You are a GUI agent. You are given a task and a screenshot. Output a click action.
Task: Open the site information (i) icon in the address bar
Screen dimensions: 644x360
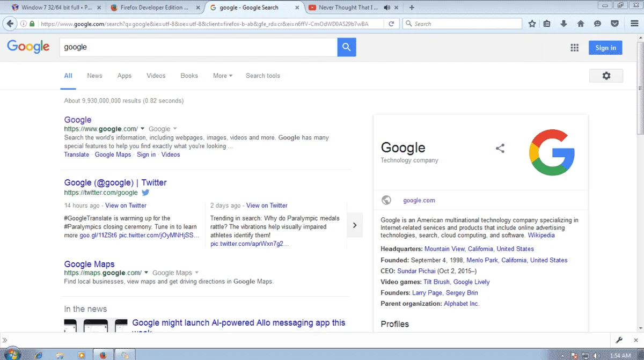pyautogui.click(x=24, y=24)
